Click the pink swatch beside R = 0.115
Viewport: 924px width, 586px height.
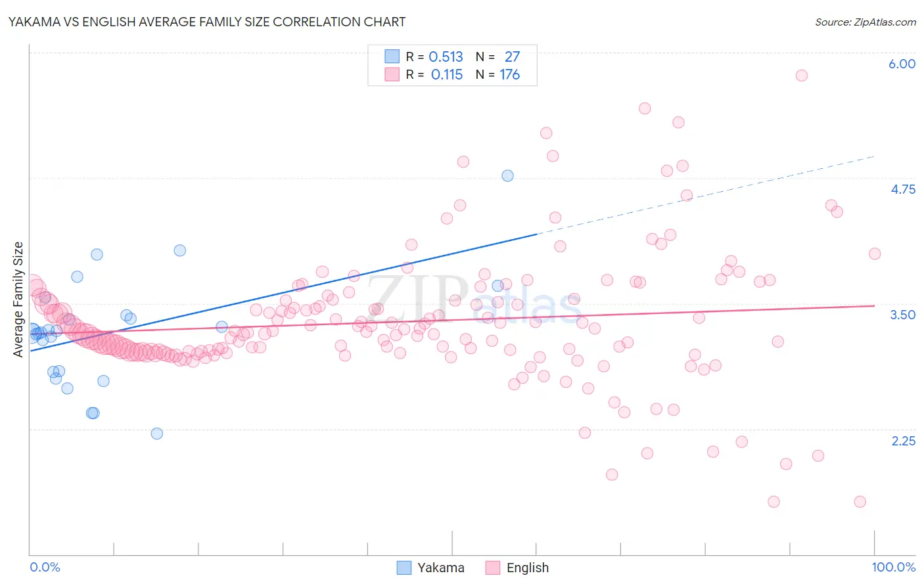[x=392, y=74]
